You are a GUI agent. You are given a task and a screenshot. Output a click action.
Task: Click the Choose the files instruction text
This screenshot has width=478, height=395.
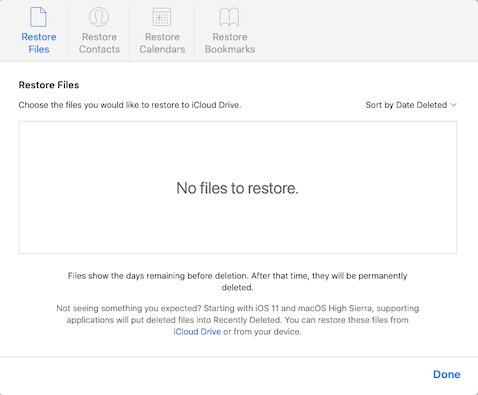point(130,105)
